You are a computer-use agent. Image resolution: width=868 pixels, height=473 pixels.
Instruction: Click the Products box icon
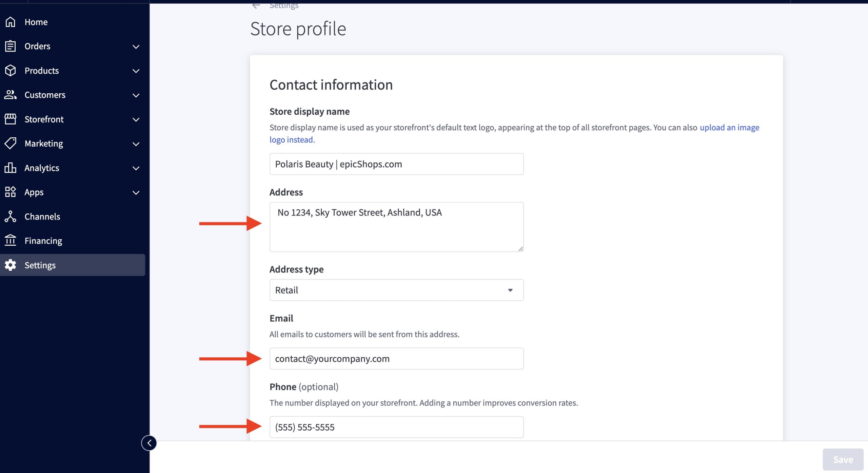pyautogui.click(x=10, y=71)
